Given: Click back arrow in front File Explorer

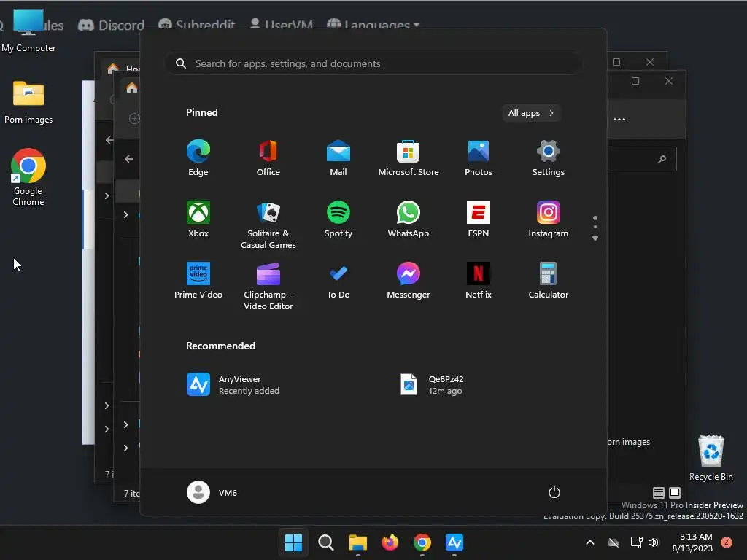Looking at the screenshot, I should pos(128,159).
